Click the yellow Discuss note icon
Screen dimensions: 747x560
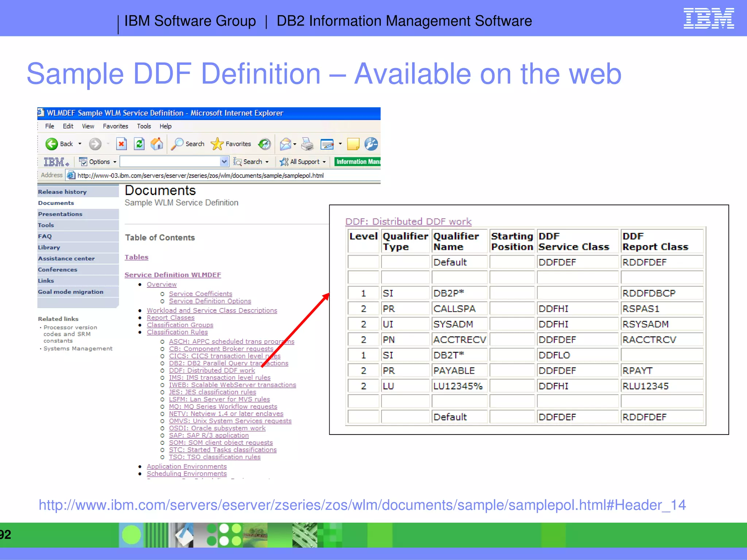(353, 144)
